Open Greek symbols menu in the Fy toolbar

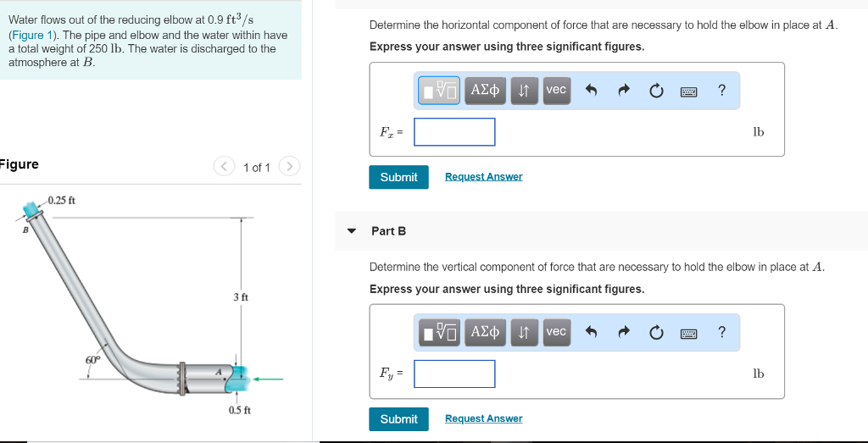(x=486, y=332)
